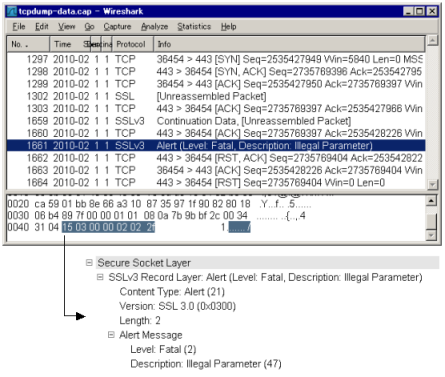
Task: Open the File menu
Action: 19,26
